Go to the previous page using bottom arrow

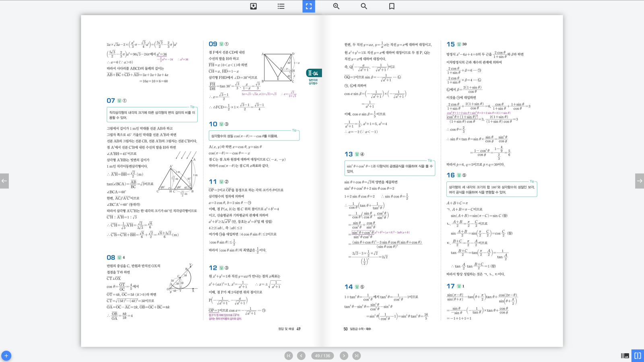pyautogui.click(x=301, y=356)
